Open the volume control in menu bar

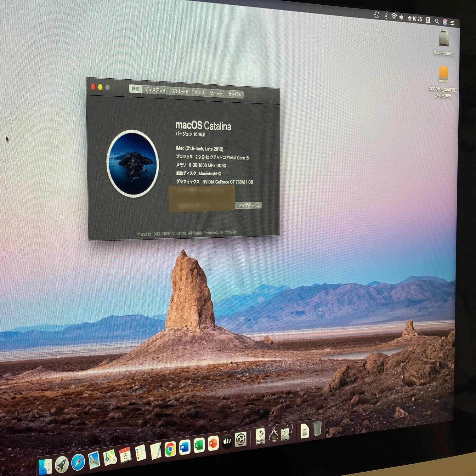pos(401,17)
